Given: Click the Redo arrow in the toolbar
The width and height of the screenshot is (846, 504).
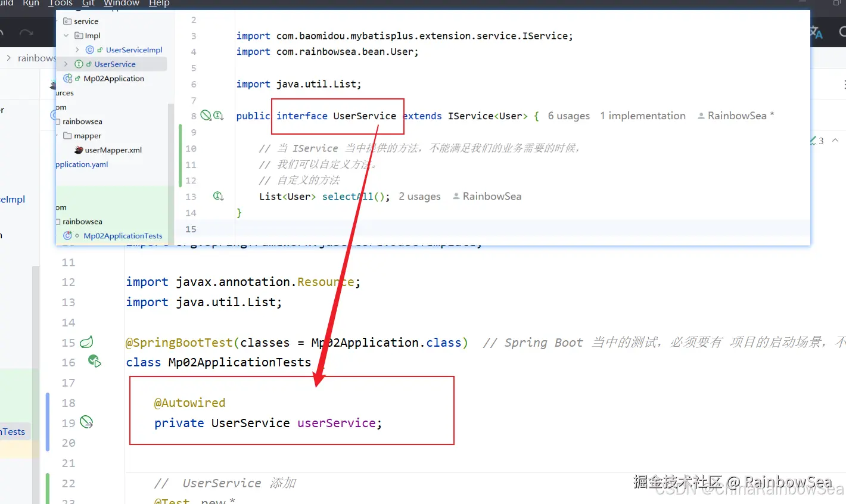Looking at the screenshot, I should point(26,32).
